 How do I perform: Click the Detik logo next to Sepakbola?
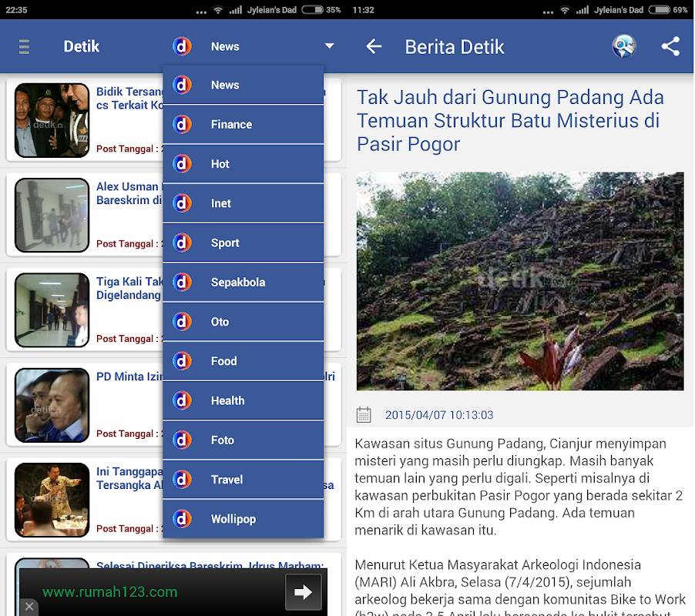point(182,282)
